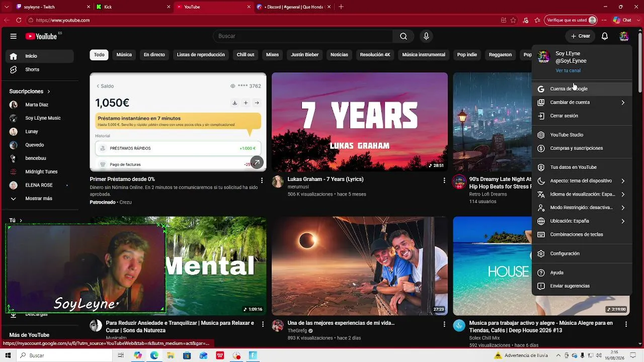644x362 pixels.
Task: Refresh the page in the browser
Action: pyautogui.click(x=19, y=20)
